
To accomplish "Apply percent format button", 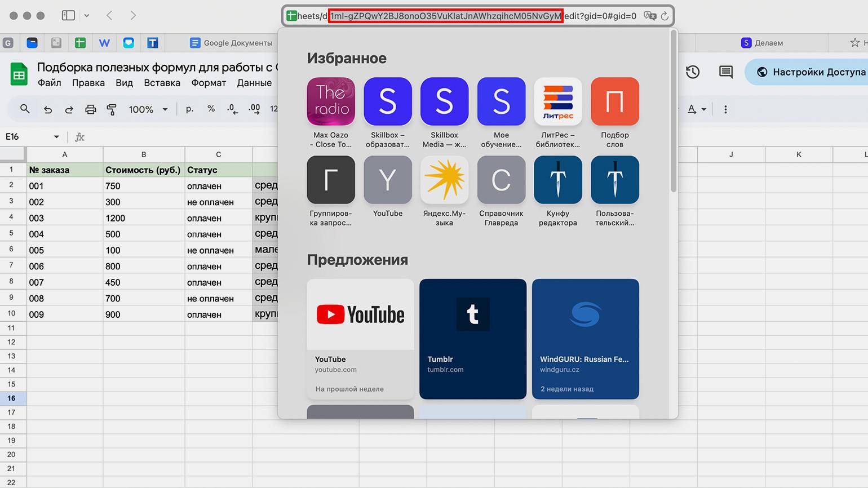I will click(211, 109).
